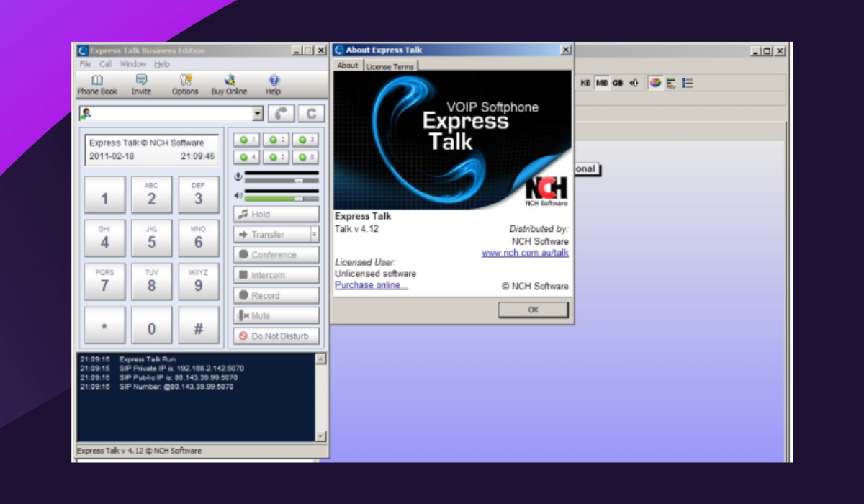The width and height of the screenshot is (864, 504).
Task: Dial digit 8 TUV on keypad
Action: [151, 282]
